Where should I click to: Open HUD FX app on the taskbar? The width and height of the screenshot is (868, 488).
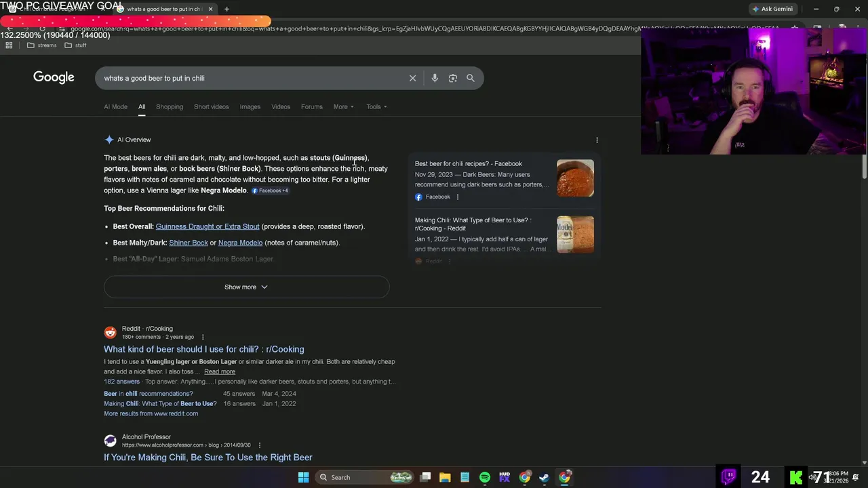[x=505, y=477]
